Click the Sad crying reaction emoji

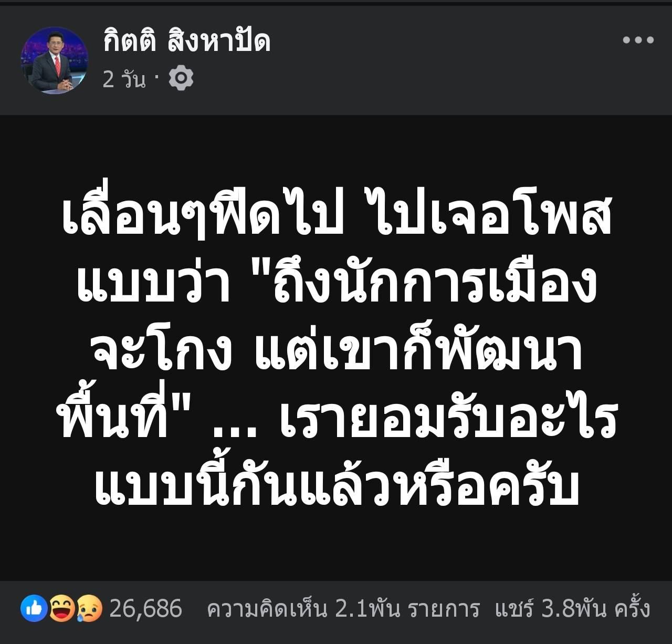click(89, 609)
